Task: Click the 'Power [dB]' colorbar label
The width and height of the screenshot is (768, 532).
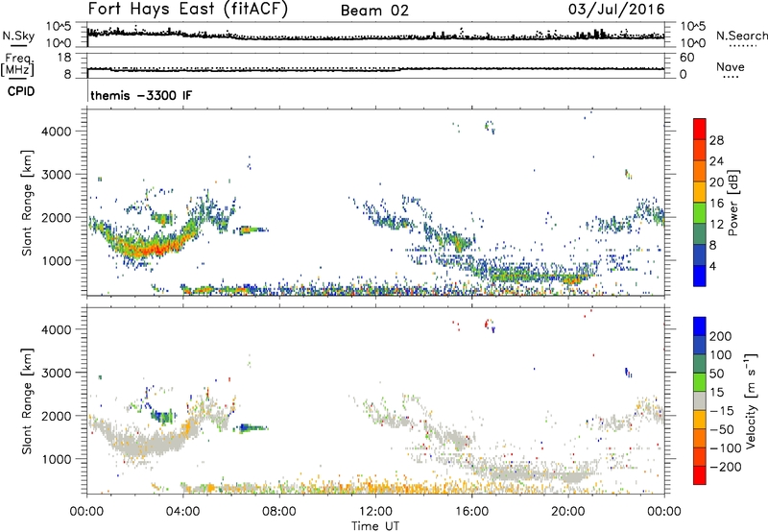Action: coord(733,203)
